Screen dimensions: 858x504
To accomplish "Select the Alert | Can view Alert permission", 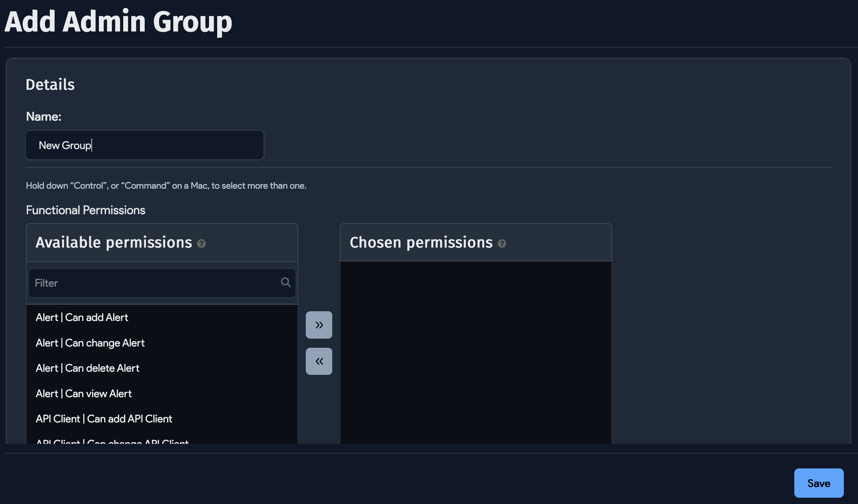I will 84,393.
